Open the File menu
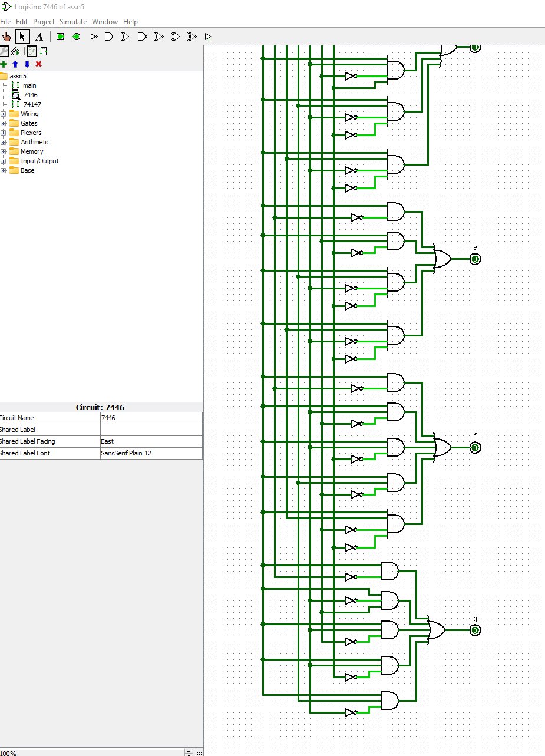This screenshot has width=545, height=756. (x=5, y=22)
